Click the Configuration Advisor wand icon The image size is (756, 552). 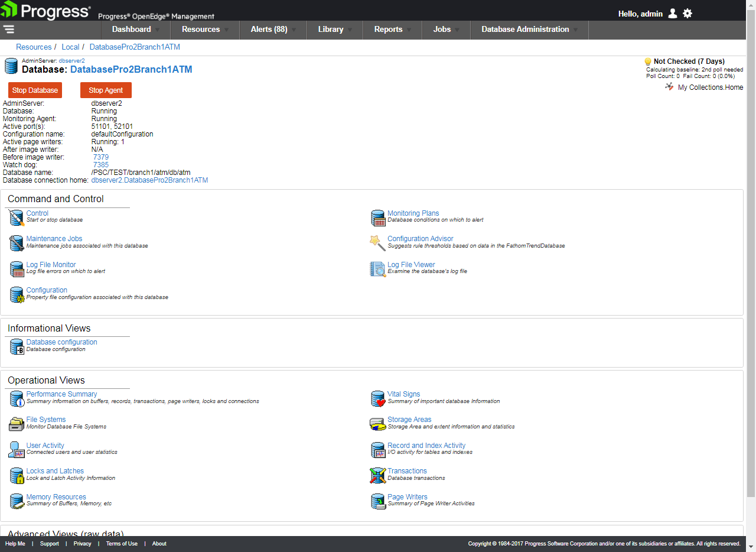(x=378, y=243)
